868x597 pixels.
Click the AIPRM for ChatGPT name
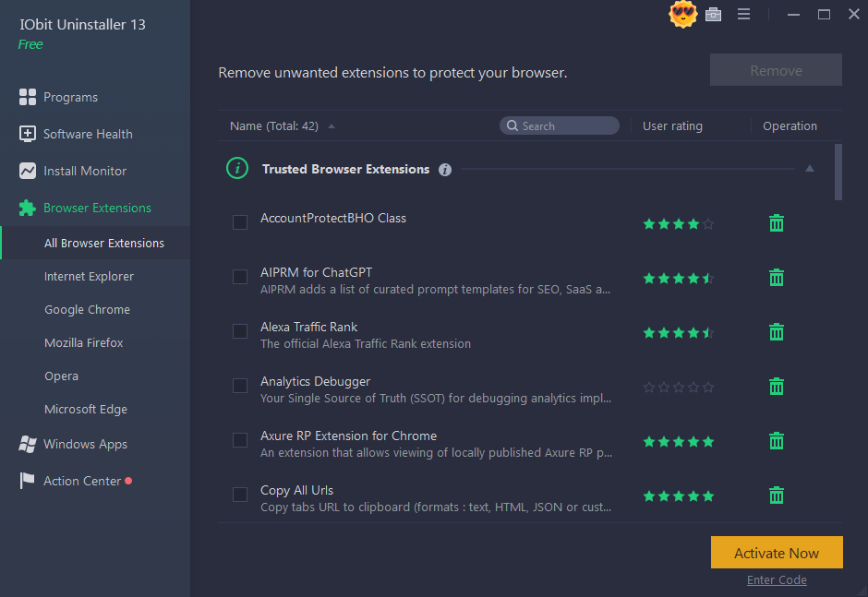[316, 272]
